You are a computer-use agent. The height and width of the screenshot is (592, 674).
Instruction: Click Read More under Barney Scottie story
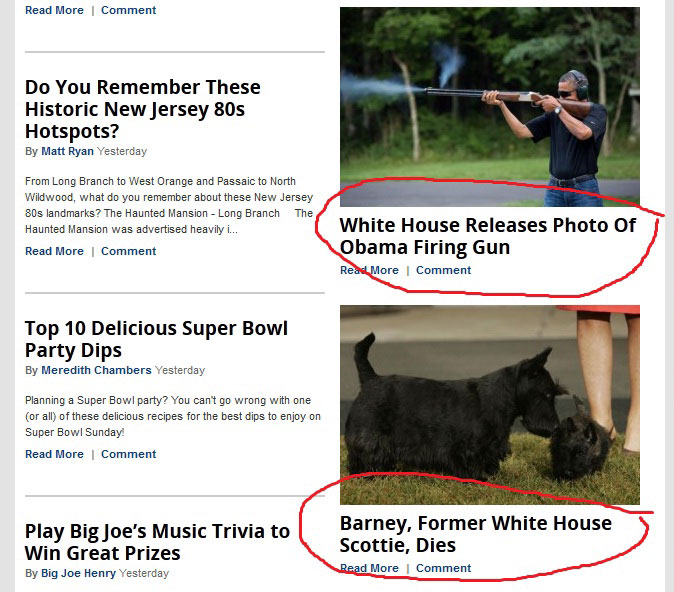369,568
